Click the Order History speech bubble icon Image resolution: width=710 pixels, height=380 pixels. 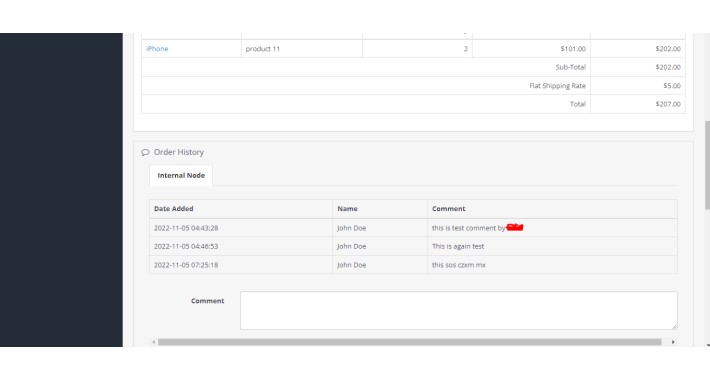click(x=145, y=152)
